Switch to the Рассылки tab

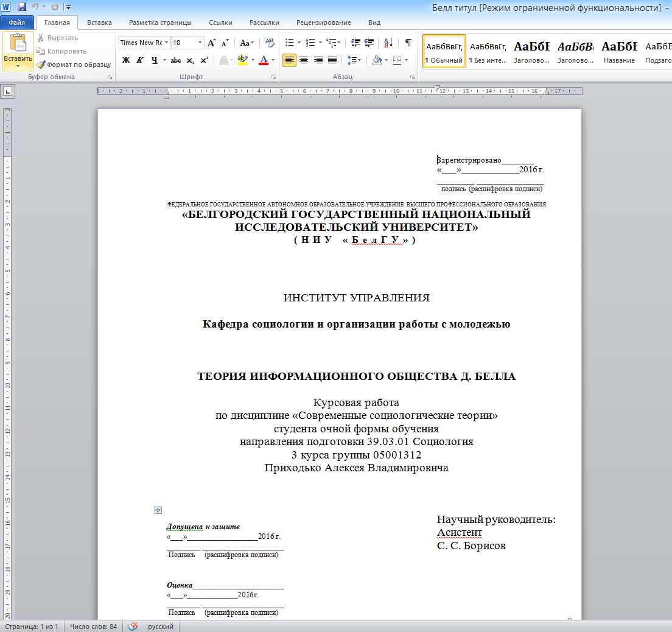click(264, 23)
